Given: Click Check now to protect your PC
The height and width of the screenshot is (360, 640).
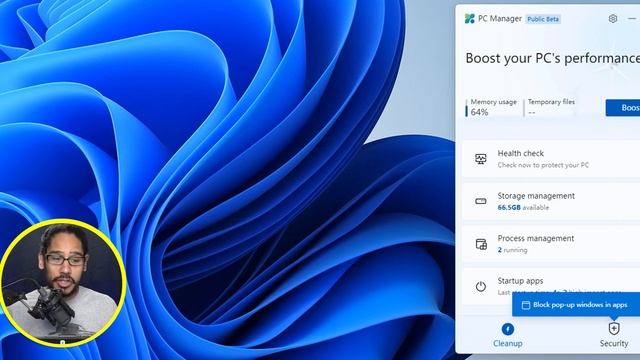Looking at the screenshot, I should pos(543,165).
